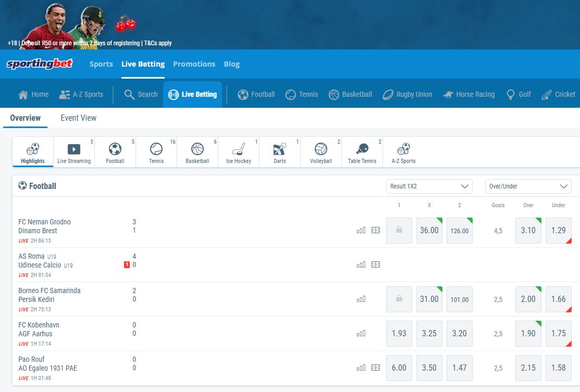Open statistics icon for FC Neman Grodno match
This screenshot has width=580, height=392.
point(361,230)
